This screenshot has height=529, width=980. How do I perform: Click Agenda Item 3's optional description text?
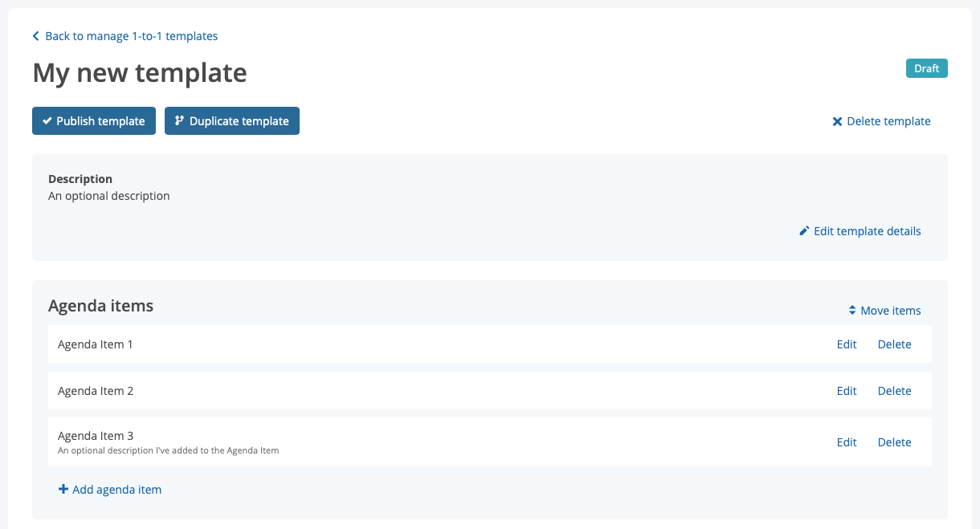(169, 450)
